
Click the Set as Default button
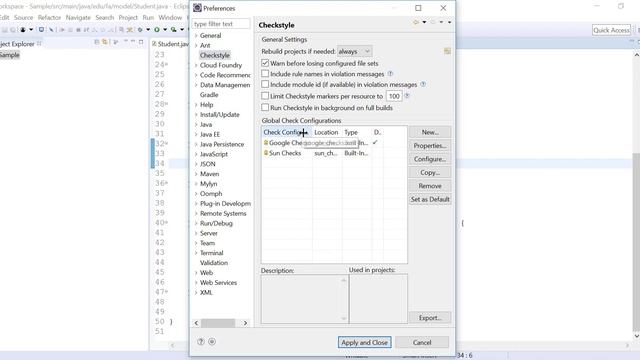coord(430,199)
